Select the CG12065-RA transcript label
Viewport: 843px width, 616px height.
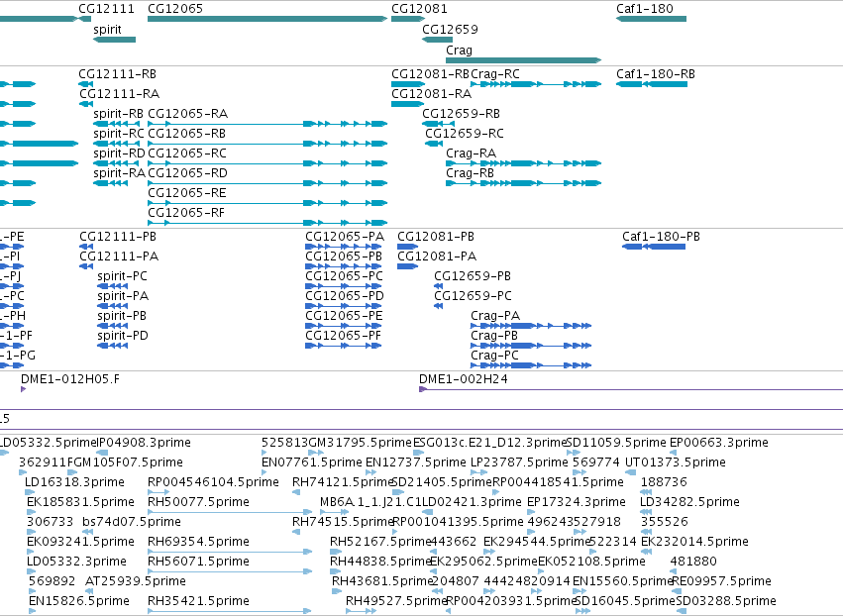pyautogui.click(x=187, y=114)
